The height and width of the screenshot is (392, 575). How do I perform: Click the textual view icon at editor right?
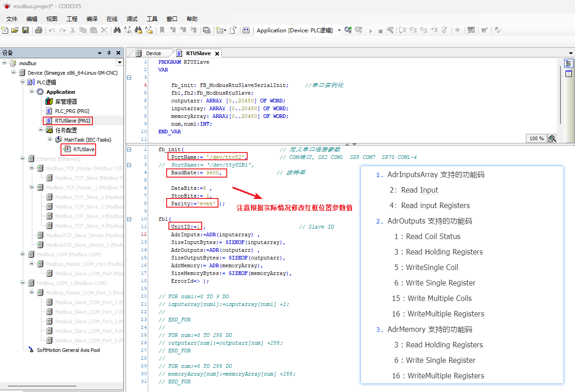coord(568,63)
